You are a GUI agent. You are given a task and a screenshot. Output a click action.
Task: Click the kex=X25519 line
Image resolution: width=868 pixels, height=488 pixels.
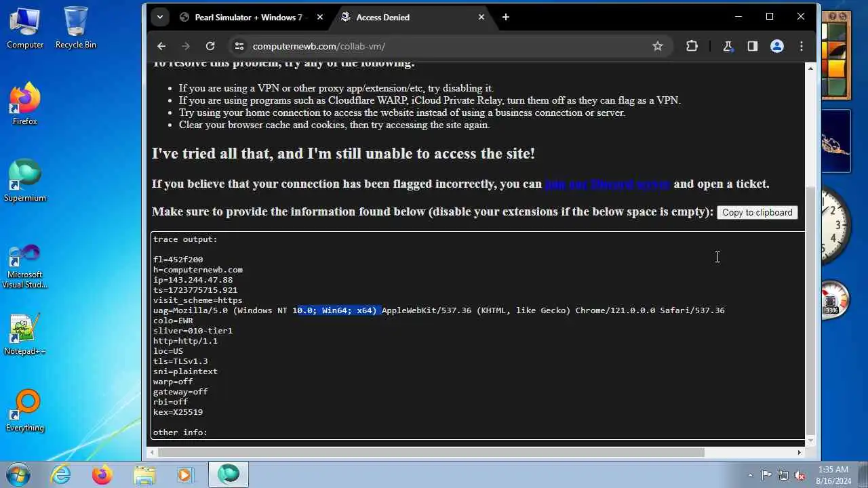point(178,412)
